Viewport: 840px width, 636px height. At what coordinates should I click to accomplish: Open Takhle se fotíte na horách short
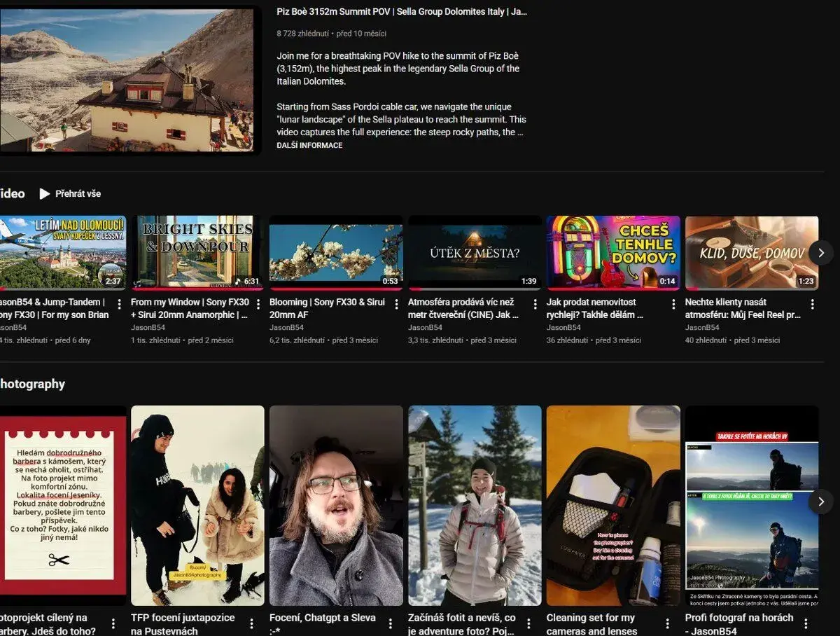752,506
